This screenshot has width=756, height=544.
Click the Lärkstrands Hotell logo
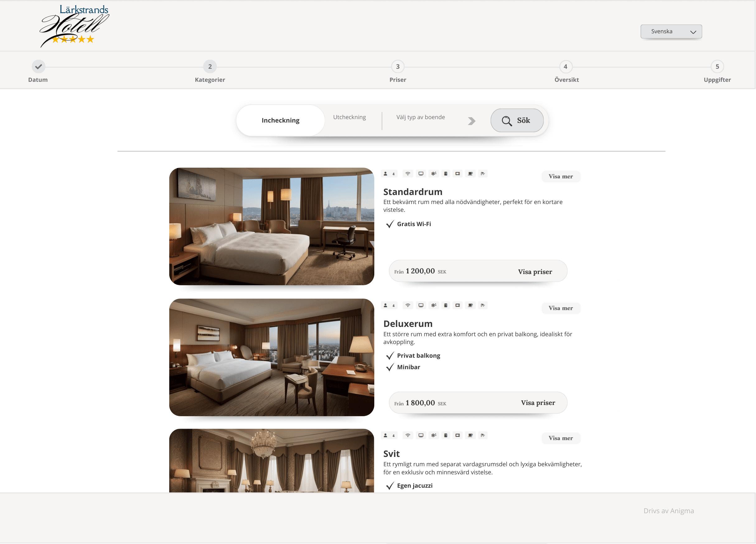[x=74, y=26]
